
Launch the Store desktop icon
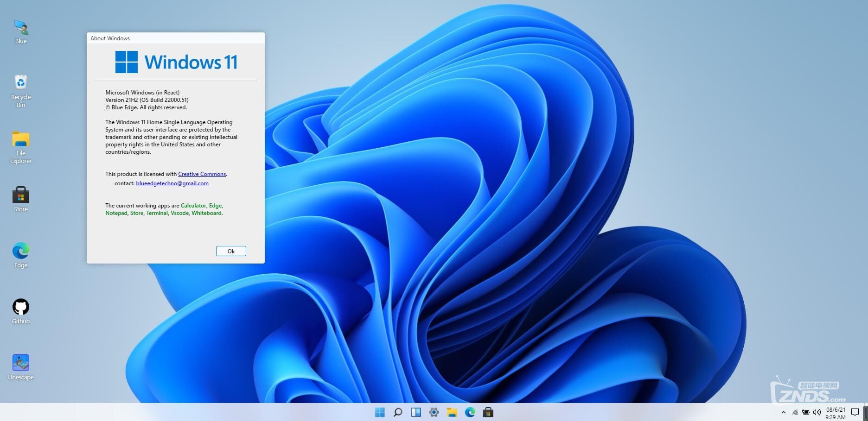pos(21,199)
